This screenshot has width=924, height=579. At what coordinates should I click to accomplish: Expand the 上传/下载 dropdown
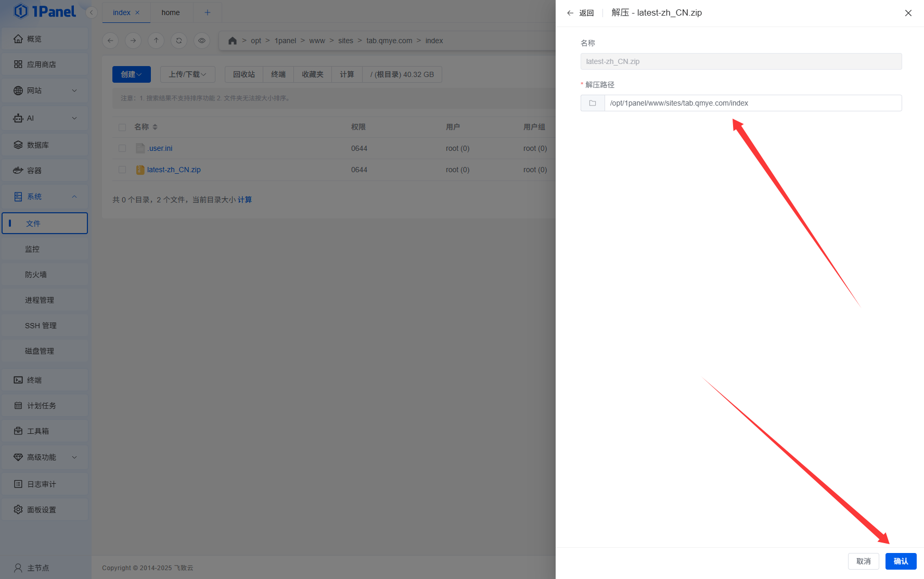187,74
